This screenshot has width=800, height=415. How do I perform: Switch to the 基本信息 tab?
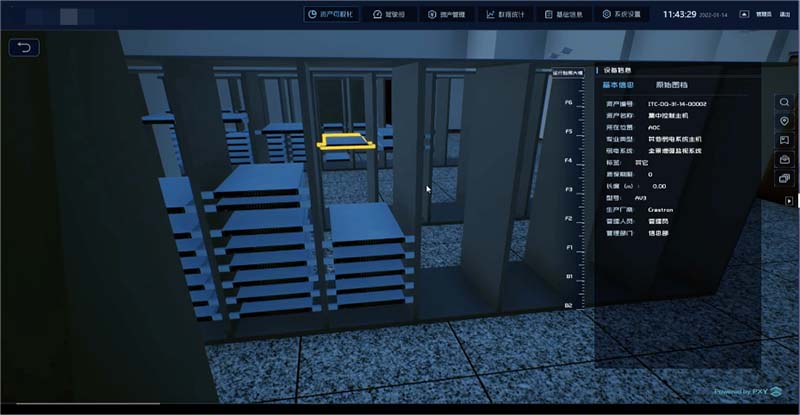click(619, 85)
